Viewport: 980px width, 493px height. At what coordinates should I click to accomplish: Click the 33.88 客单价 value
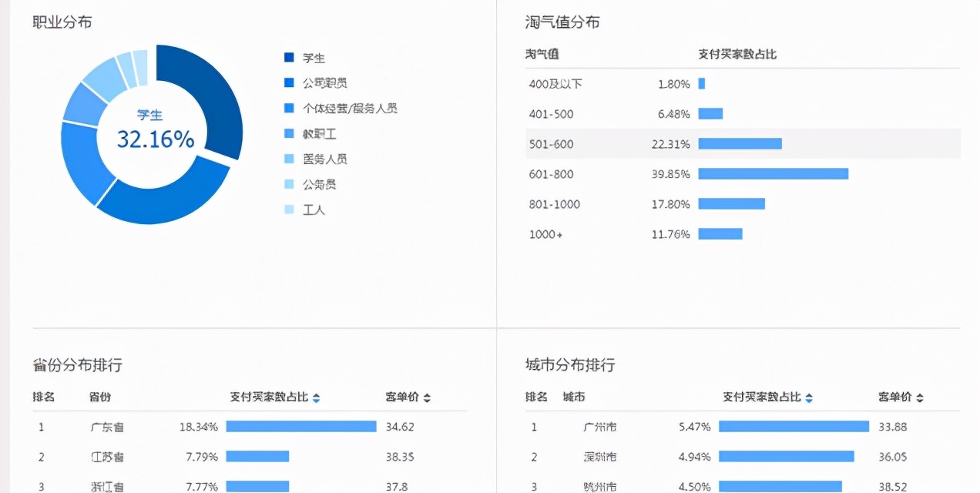click(x=894, y=426)
